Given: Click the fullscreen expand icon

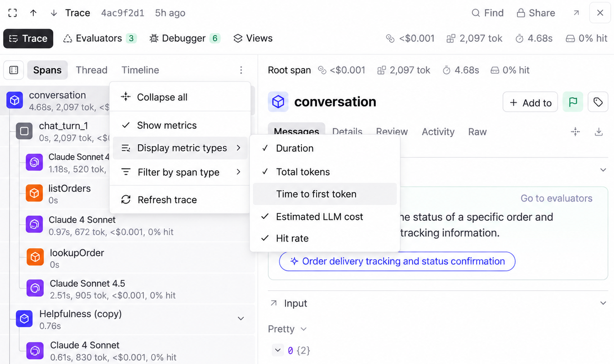Looking at the screenshot, I should (x=13, y=13).
